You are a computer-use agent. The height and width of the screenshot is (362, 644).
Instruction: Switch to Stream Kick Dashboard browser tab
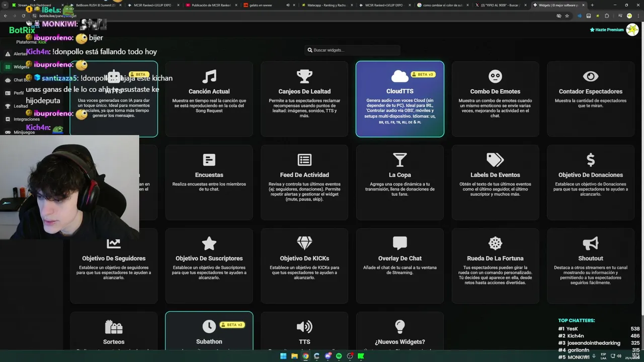coord(37,5)
